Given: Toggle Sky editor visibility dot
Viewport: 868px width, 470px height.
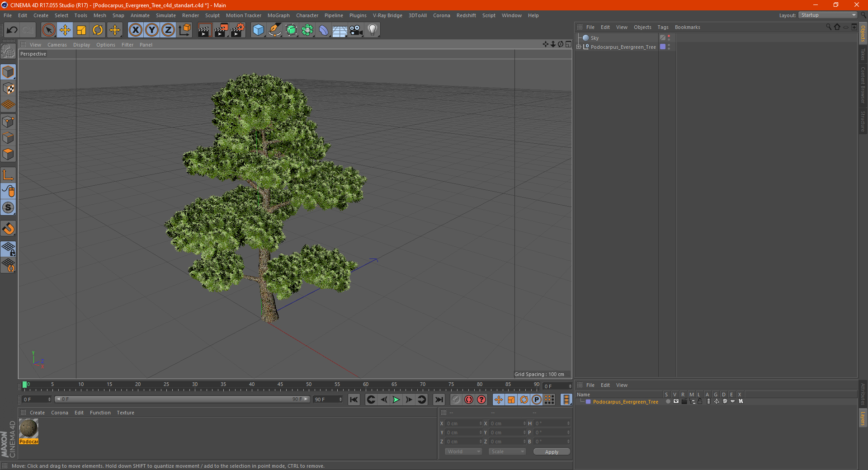Looking at the screenshot, I should [669, 36].
